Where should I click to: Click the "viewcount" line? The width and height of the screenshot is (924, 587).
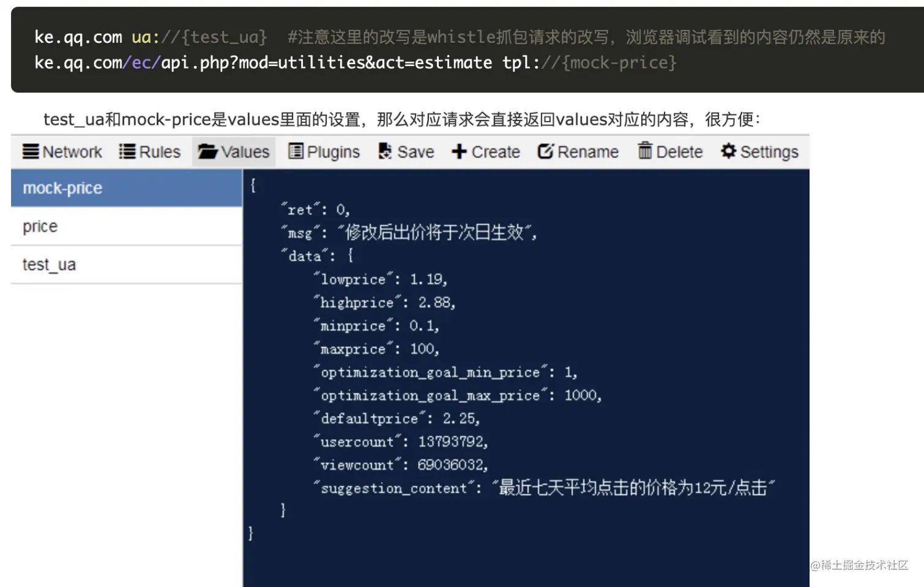coord(401,465)
